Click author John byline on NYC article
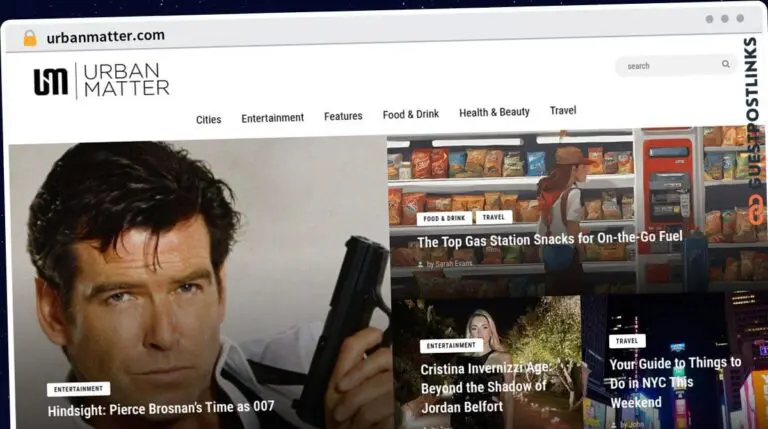This screenshot has width=768, height=429. 628,425
